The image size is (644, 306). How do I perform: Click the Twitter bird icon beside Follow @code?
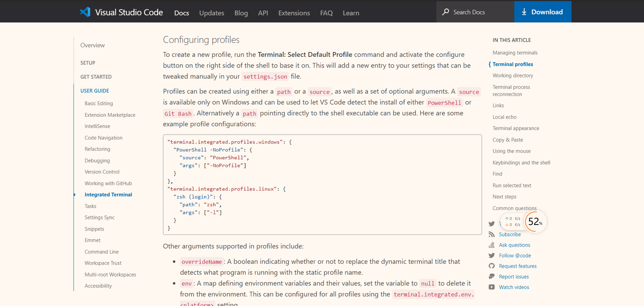493,255
